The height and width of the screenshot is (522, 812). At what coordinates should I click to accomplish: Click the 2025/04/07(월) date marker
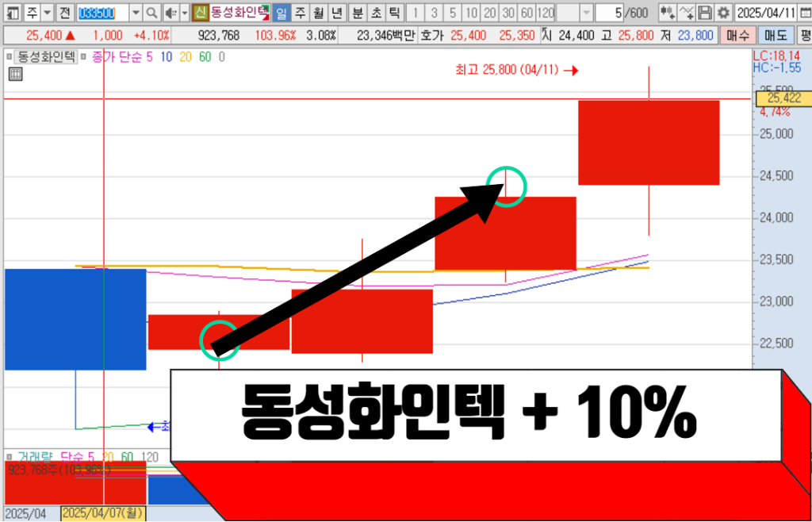pos(103,514)
